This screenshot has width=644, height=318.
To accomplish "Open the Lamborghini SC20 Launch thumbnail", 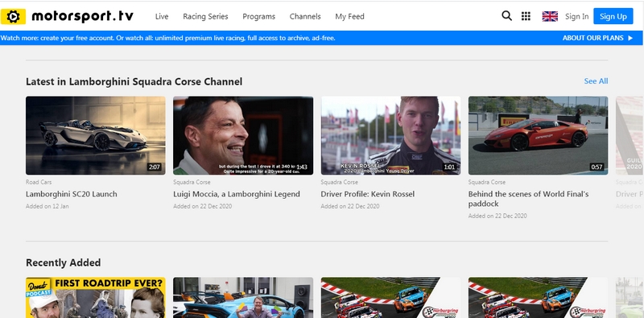I will pyautogui.click(x=96, y=135).
